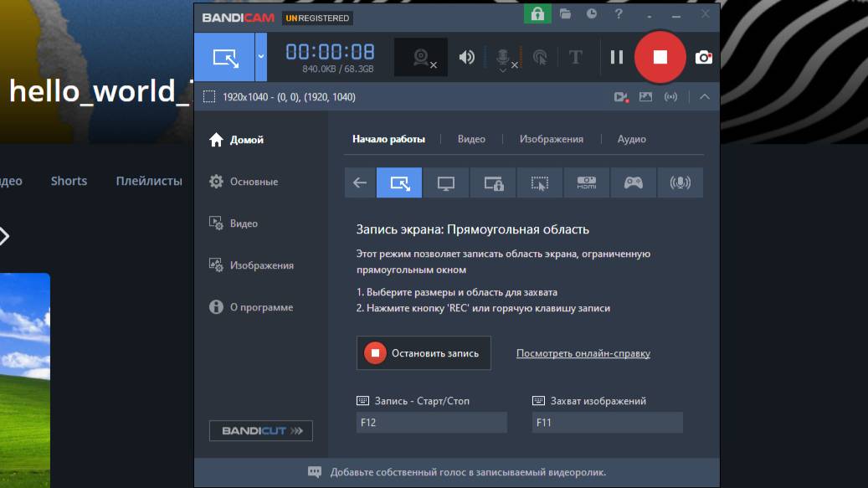The height and width of the screenshot is (488, 868).
Task: Select rectangle area mode in mode row
Action: point(399,182)
